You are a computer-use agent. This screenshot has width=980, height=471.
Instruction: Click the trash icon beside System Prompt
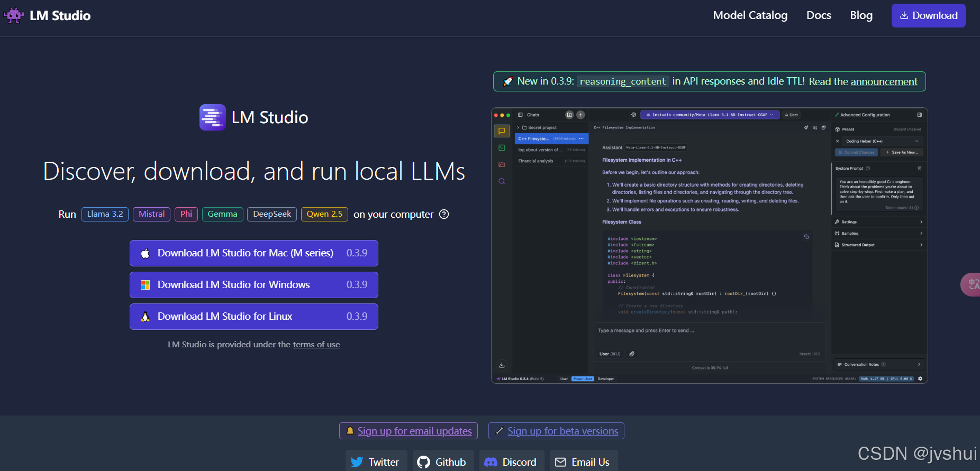click(x=920, y=169)
